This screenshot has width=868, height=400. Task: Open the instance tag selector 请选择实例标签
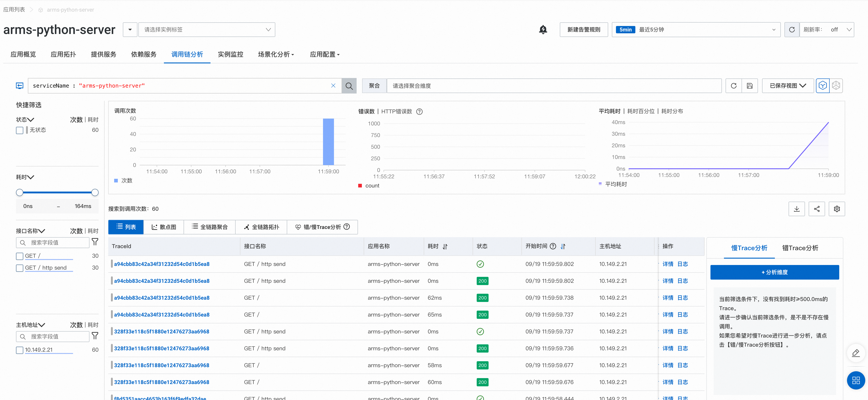click(x=207, y=30)
